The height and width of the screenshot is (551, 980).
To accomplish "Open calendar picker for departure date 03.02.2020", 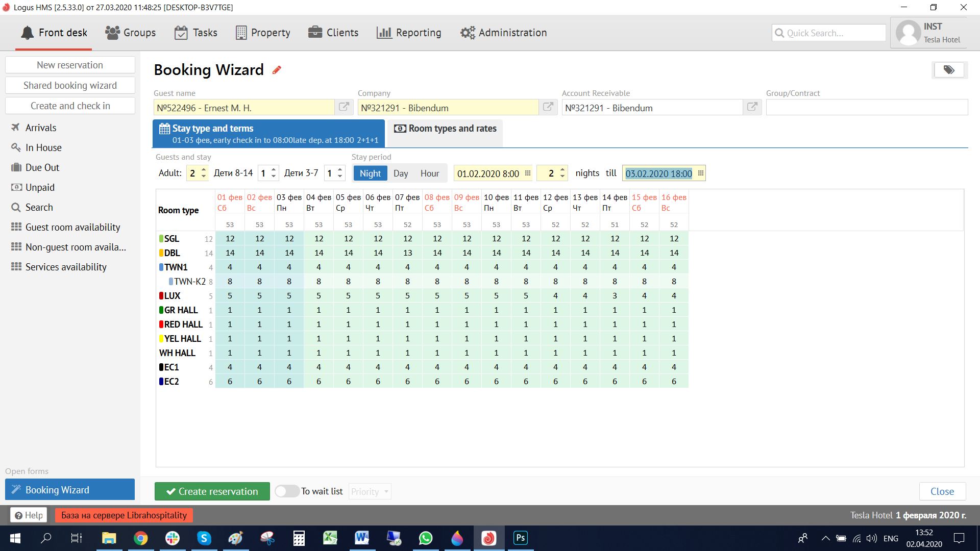I will tap(701, 173).
